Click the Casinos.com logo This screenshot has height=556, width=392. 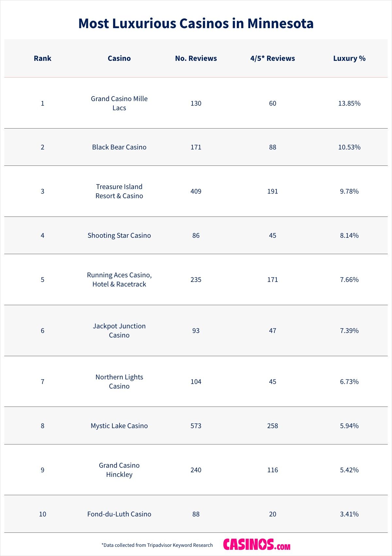point(257,545)
